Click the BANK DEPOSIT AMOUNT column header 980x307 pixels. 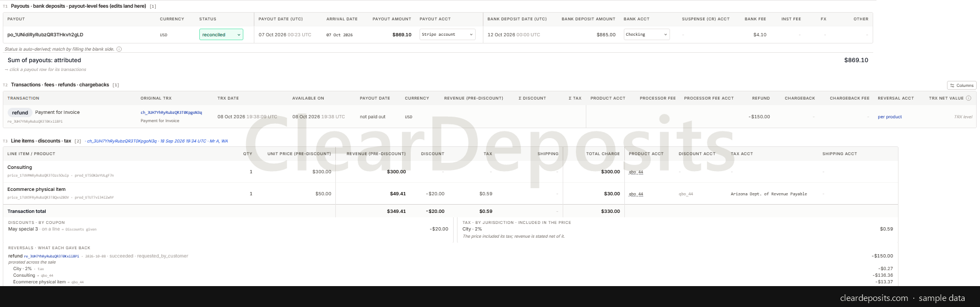[589, 19]
